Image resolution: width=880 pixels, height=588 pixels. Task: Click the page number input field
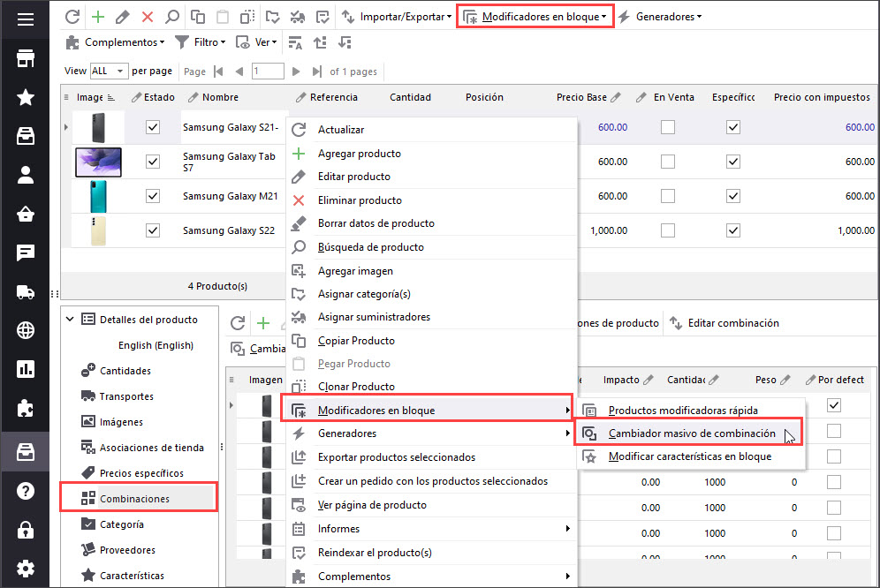click(x=268, y=72)
